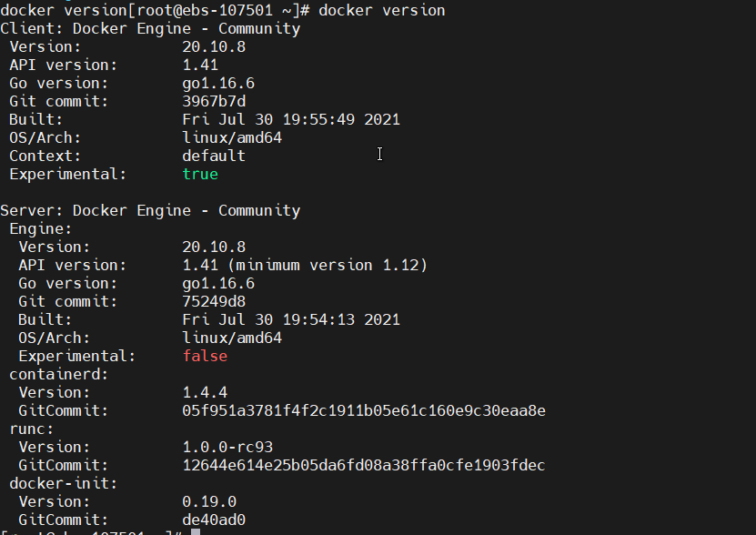The height and width of the screenshot is (535, 756).
Task: Click the runc version 1.0.0-rc93
Action: (x=227, y=448)
